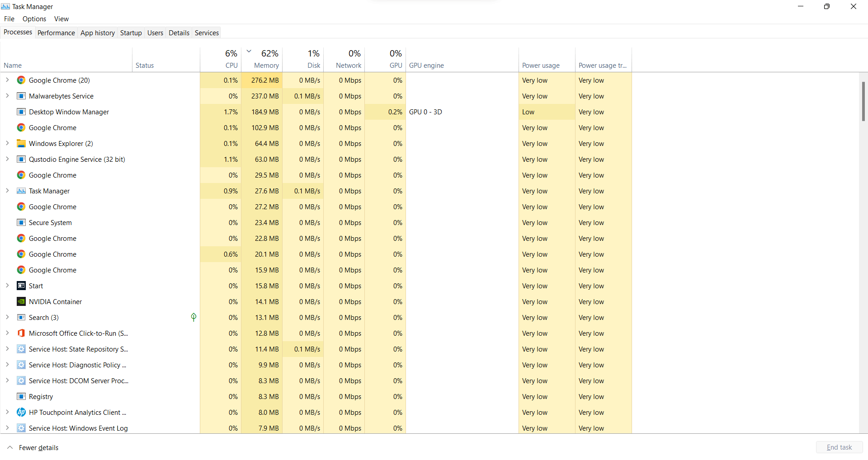Expand the HP Touchpoint Analytics Client row
Image resolution: width=868 pixels, height=460 pixels.
coord(7,412)
